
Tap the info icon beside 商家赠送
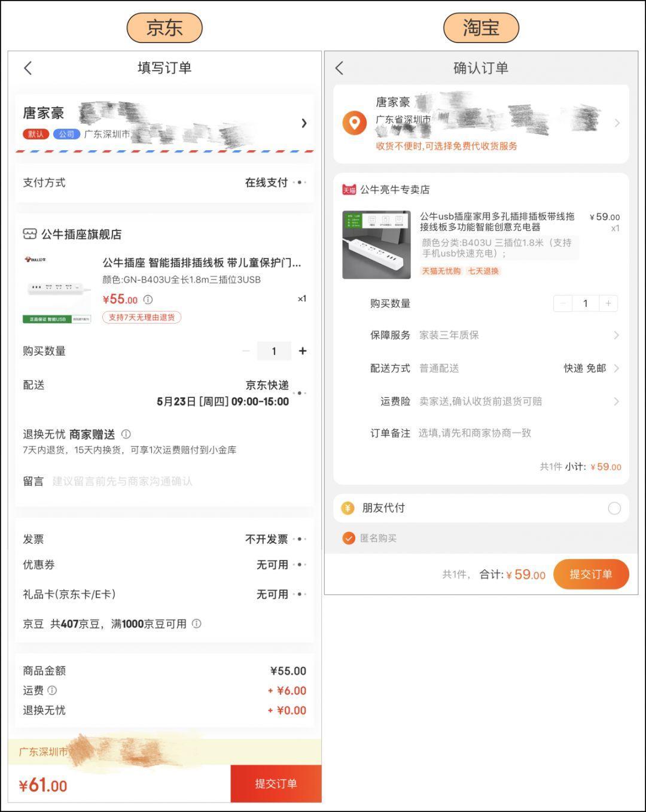pyautogui.click(x=126, y=434)
